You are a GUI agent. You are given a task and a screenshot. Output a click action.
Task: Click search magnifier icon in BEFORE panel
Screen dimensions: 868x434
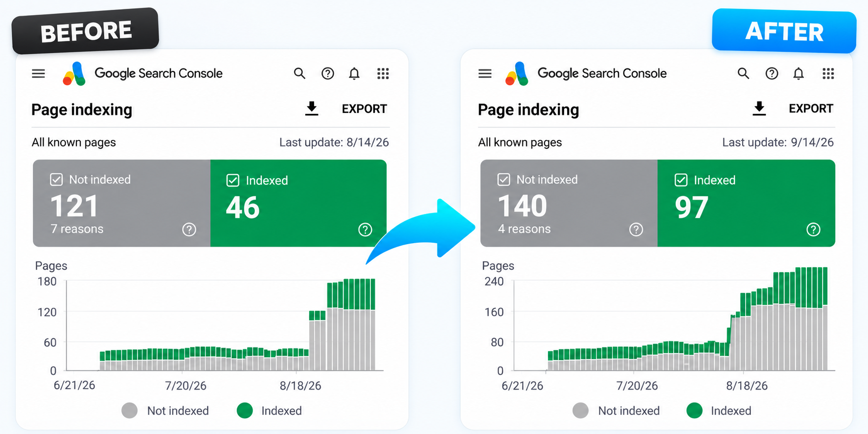299,74
